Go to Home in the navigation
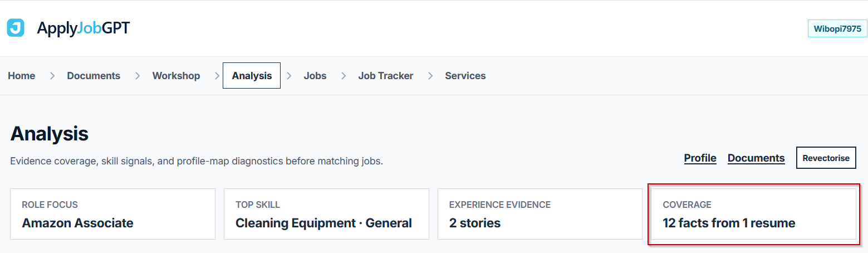868x253 pixels. (22, 76)
